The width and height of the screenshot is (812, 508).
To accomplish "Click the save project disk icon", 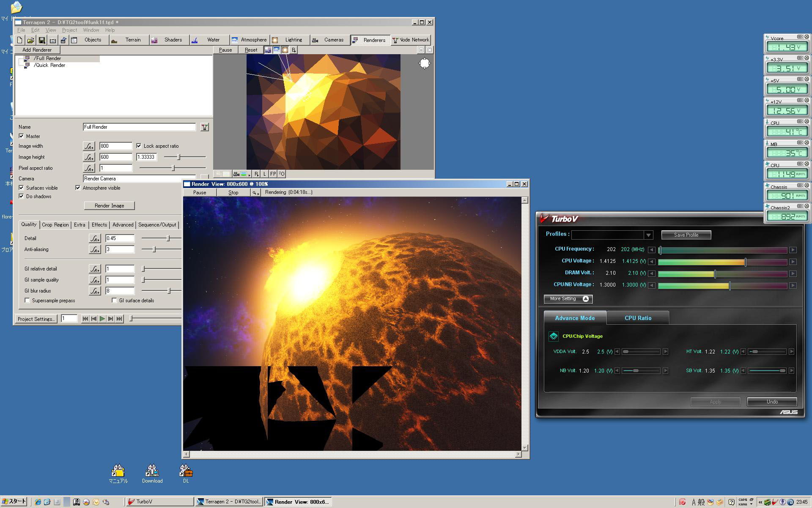I will pos(41,40).
